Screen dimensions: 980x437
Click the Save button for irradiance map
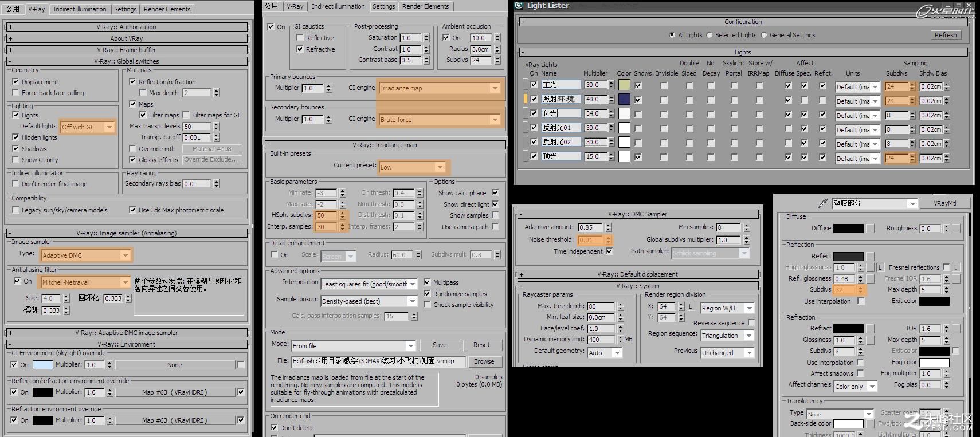coord(440,345)
